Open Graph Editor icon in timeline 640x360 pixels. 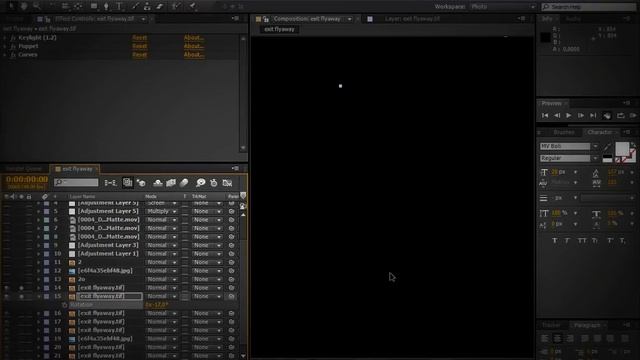pos(227,183)
